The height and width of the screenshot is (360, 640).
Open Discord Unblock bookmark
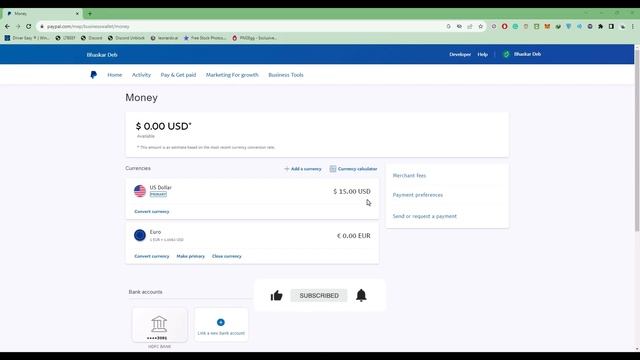coord(126,38)
